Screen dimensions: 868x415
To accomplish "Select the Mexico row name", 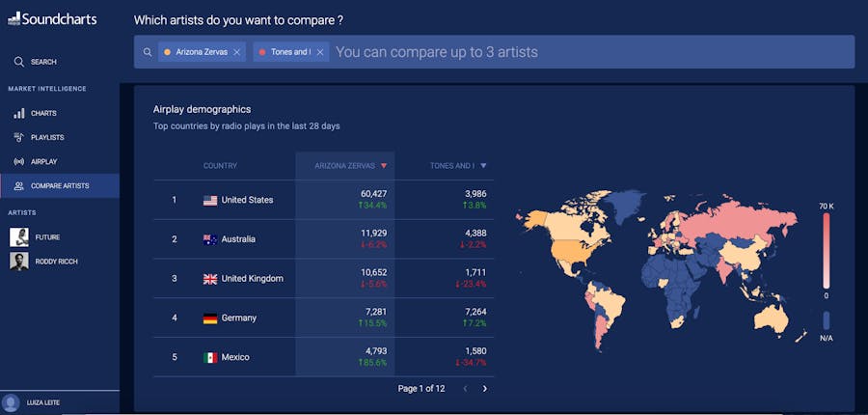I will [235, 357].
